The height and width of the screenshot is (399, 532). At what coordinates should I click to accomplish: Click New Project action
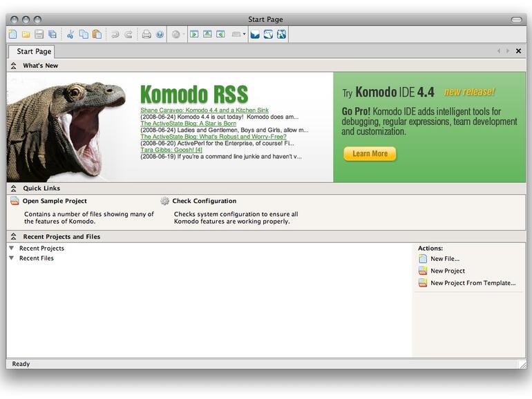pyautogui.click(x=448, y=271)
